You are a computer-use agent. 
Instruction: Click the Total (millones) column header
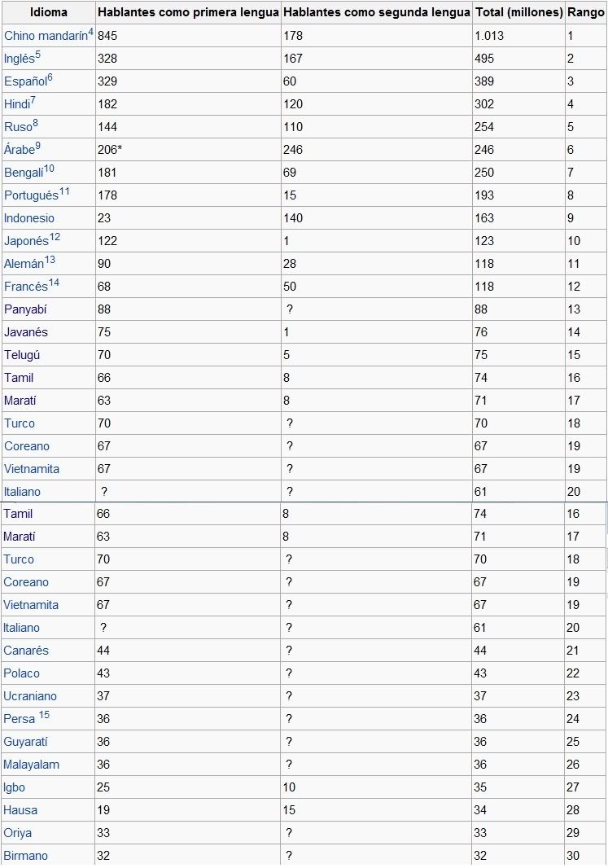tap(519, 12)
